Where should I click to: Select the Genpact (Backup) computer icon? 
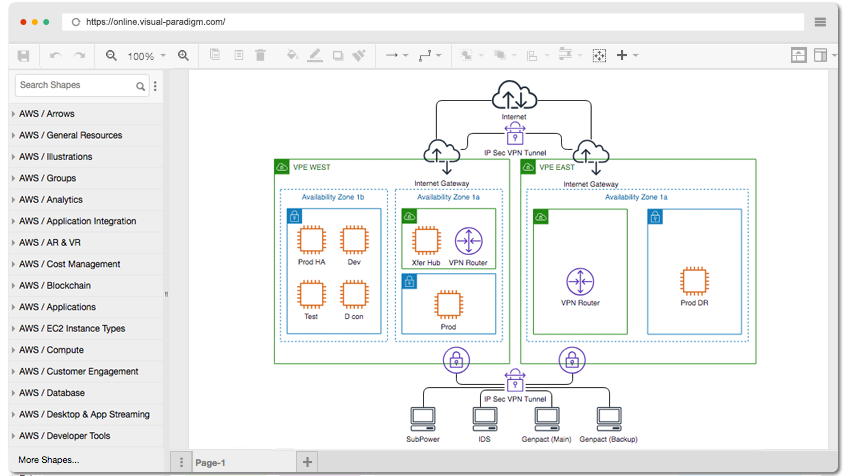point(609,418)
